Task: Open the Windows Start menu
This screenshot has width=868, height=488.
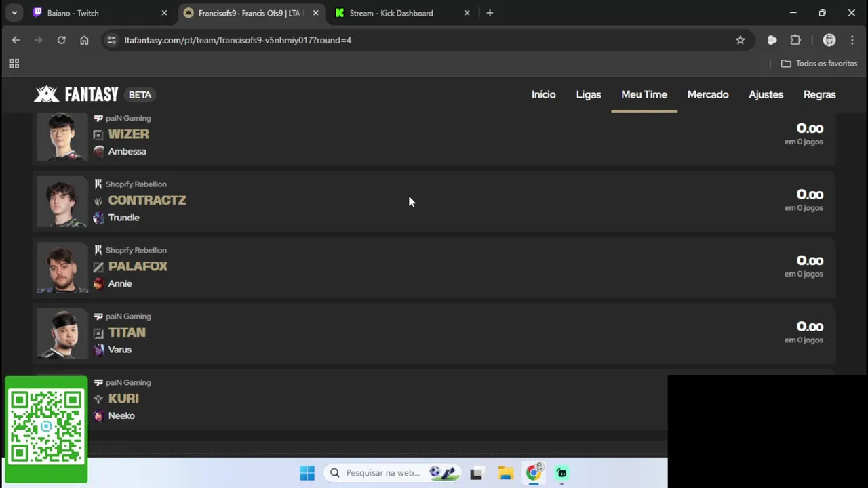Action: point(307,473)
